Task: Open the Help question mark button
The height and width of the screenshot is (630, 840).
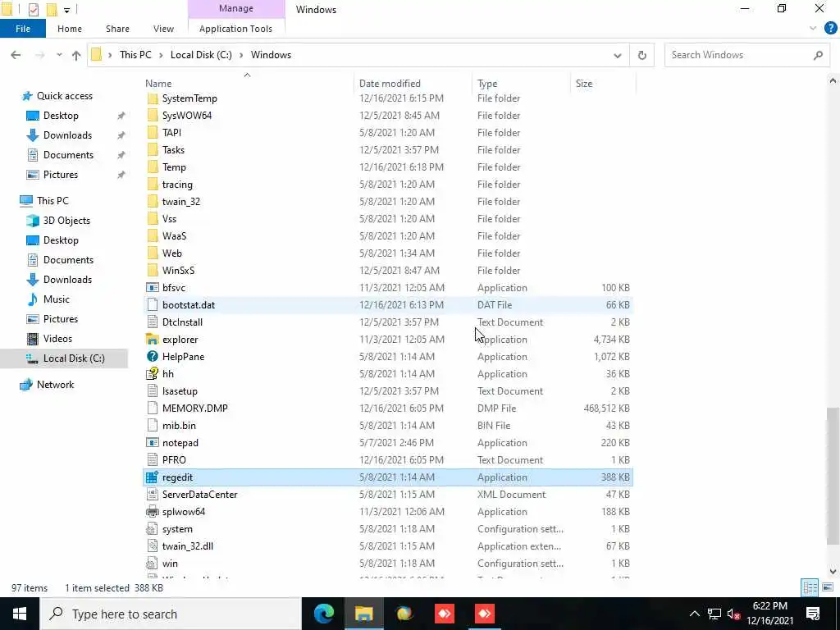Action: (830, 29)
